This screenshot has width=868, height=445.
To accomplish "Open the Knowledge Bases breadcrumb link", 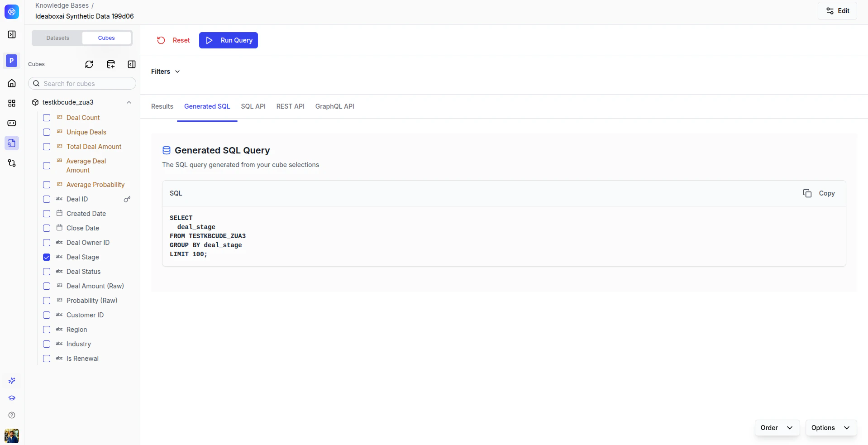I will [x=62, y=5].
